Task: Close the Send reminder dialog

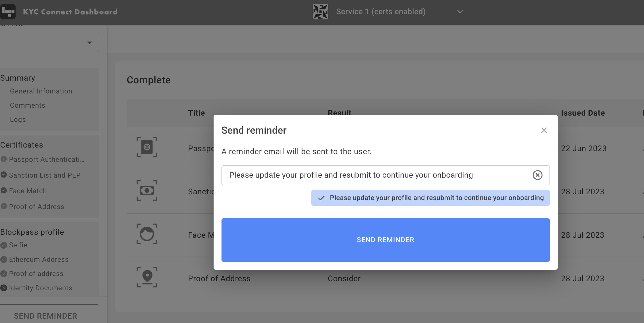Action: click(x=544, y=130)
